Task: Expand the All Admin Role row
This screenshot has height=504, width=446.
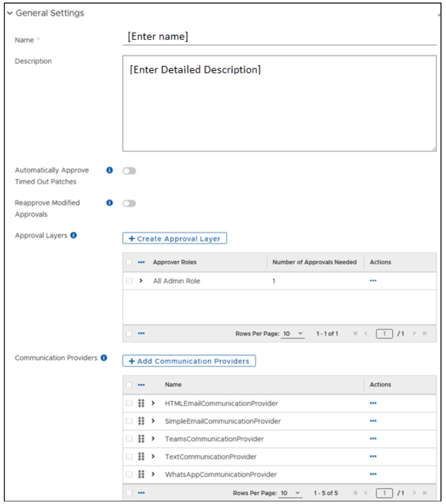Action: [x=141, y=281]
